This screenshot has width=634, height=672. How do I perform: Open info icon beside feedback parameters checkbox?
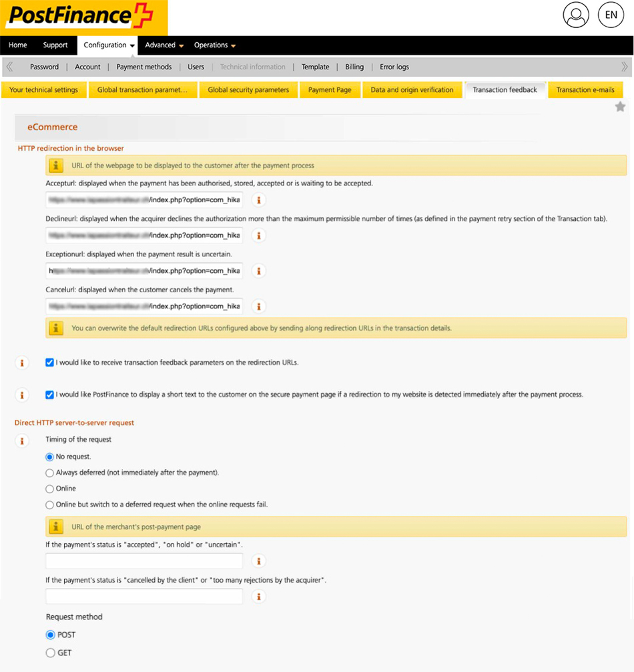(22, 362)
